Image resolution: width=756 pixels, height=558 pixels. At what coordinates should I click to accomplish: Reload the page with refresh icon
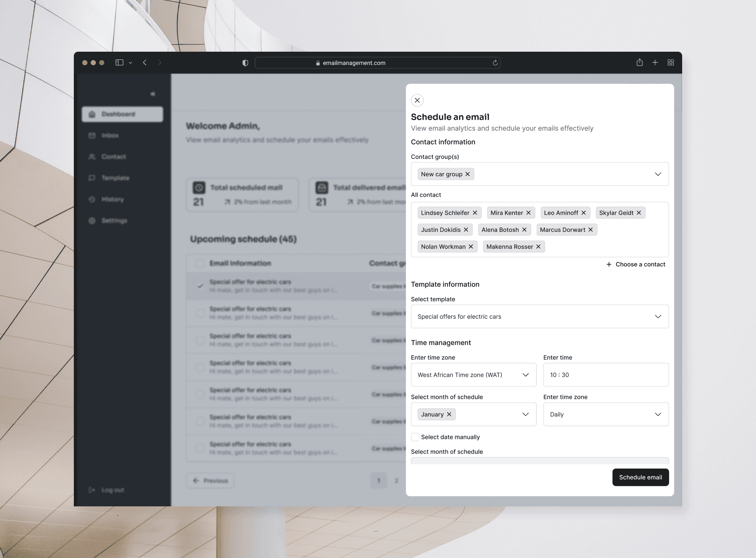pyautogui.click(x=495, y=63)
